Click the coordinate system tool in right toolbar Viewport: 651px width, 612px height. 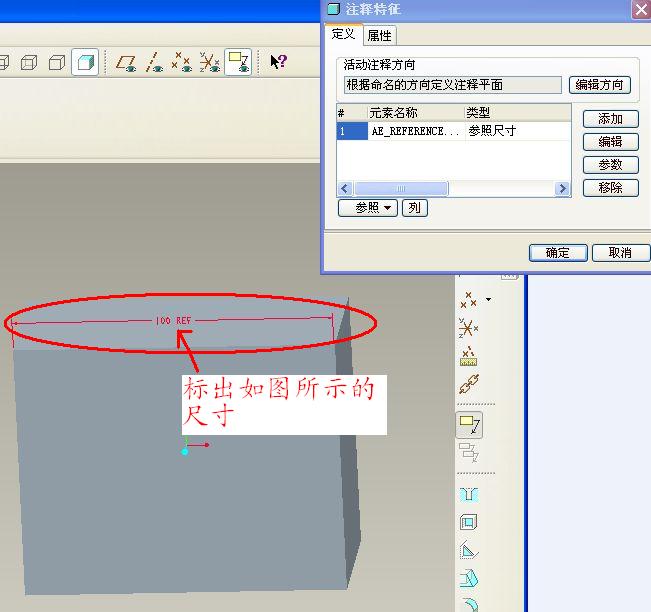coord(468,328)
